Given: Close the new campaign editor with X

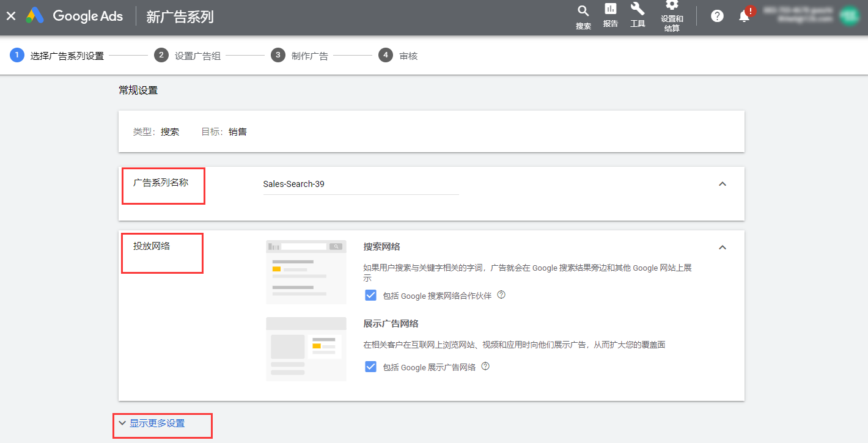Looking at the screenshot, I should (x=11, y=16).
